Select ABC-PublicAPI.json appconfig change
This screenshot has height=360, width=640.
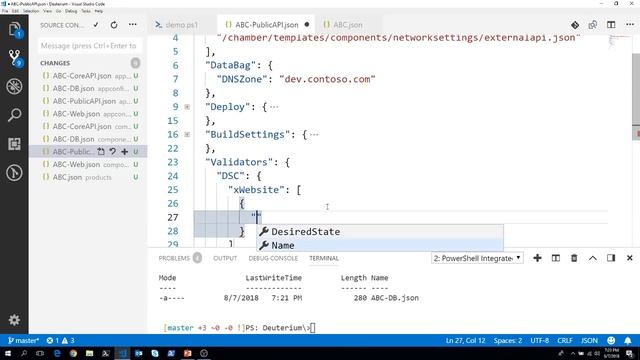tap(88, 101)
